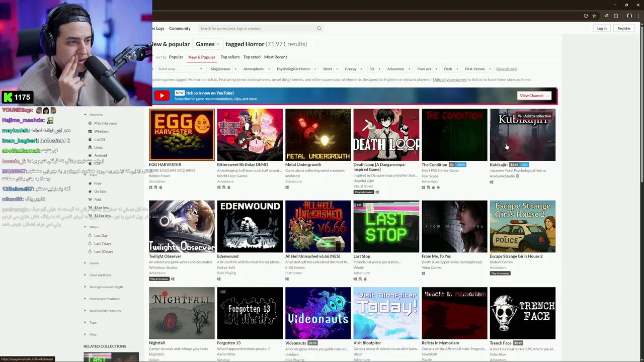Open the Community nav item
The width and height of the screenshot is (644, 362).
coord(180,28)
